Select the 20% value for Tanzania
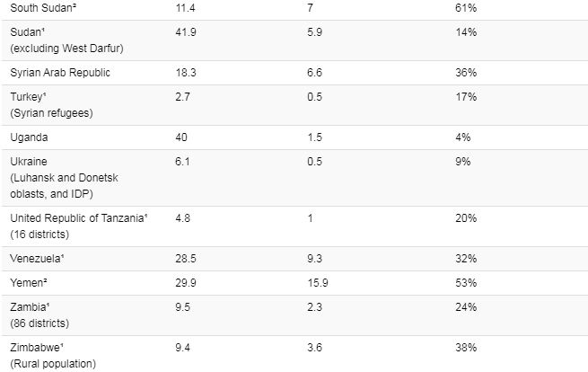Viewport: 588px width, 372px height. (465, 218)
